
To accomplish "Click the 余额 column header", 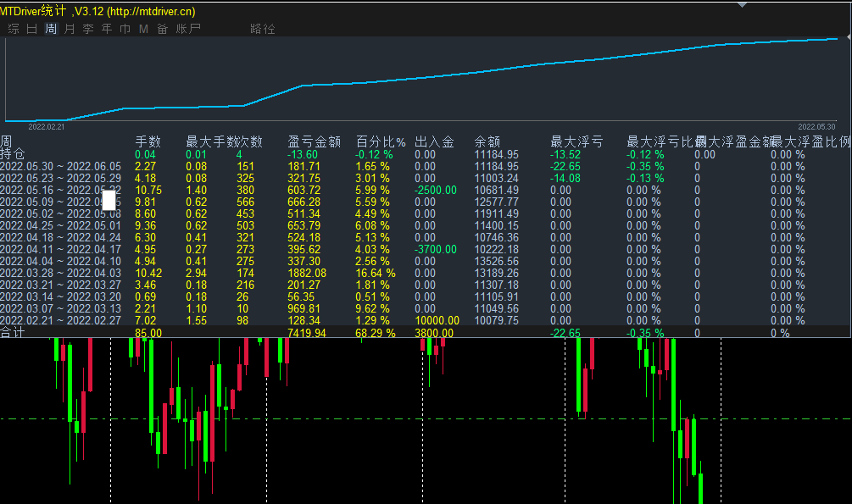I will tap(487, 141).
